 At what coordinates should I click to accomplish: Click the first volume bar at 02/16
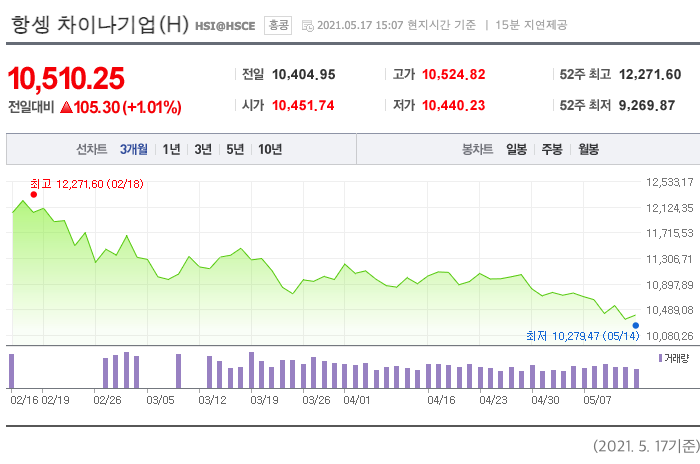12,370
